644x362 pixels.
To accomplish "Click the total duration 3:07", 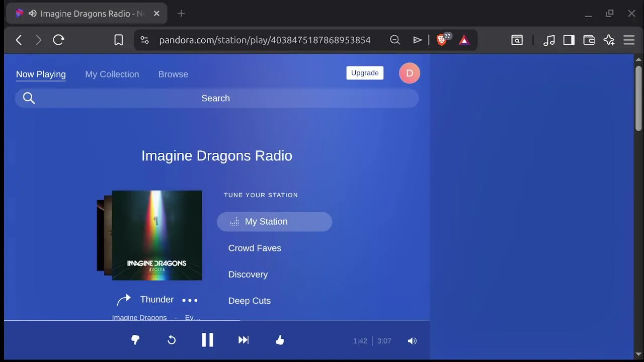I will (x=384, y=341).
